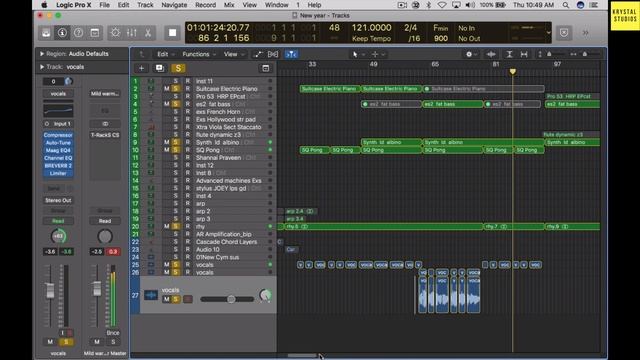The height and width of the screenshot is (360, 640).
Task: Record-enable the Exs Hollywood str pad track
Action: 188,119
